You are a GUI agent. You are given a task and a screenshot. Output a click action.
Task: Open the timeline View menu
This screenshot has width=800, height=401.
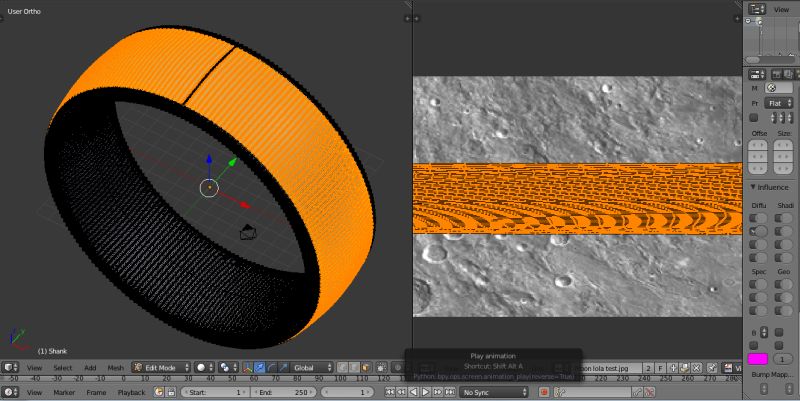coord(34,392)
